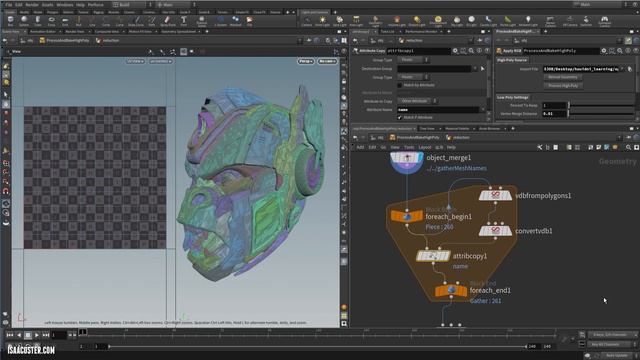The image size is (640, 360).
Task: Select the Torus shelf tool
Action: 51,21
